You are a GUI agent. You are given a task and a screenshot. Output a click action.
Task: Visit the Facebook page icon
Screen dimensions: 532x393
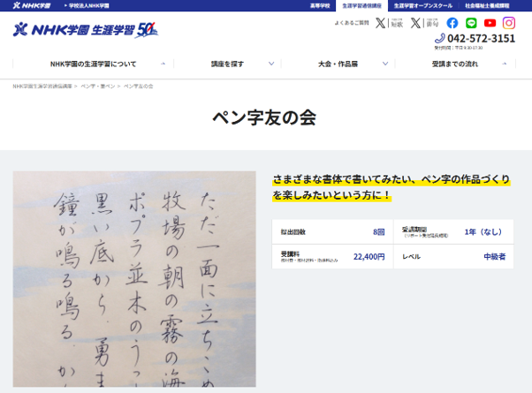452,23
